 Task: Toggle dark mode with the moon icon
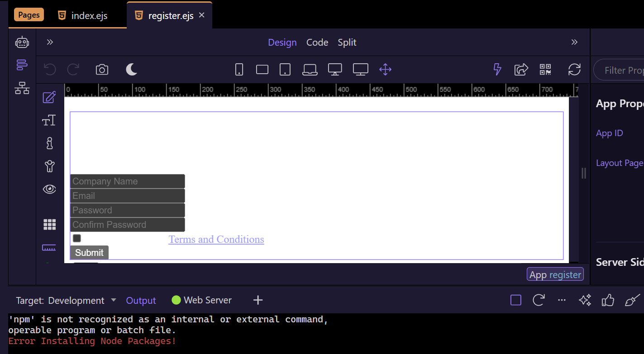pos(131,70)
